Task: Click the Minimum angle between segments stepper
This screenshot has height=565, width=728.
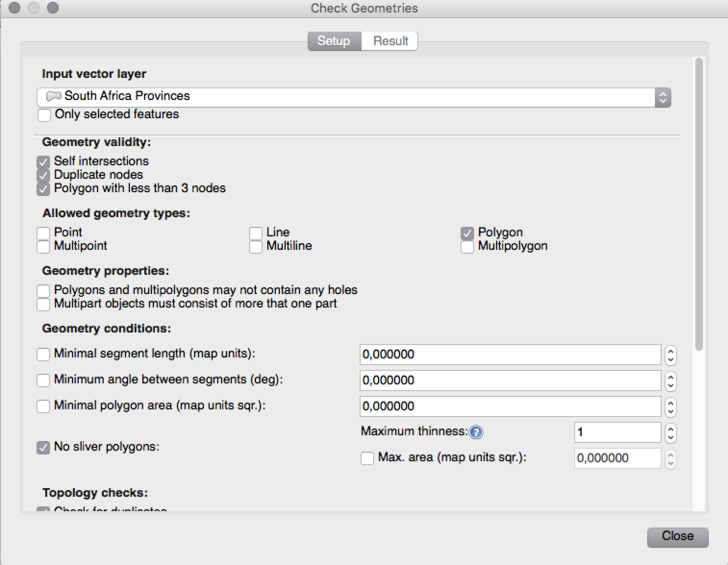Action: pos(670,381)
